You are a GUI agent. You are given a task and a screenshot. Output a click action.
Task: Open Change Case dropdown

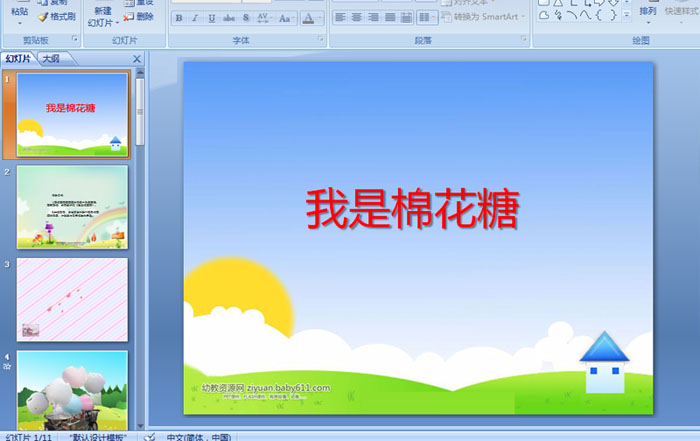coord(286,18)
